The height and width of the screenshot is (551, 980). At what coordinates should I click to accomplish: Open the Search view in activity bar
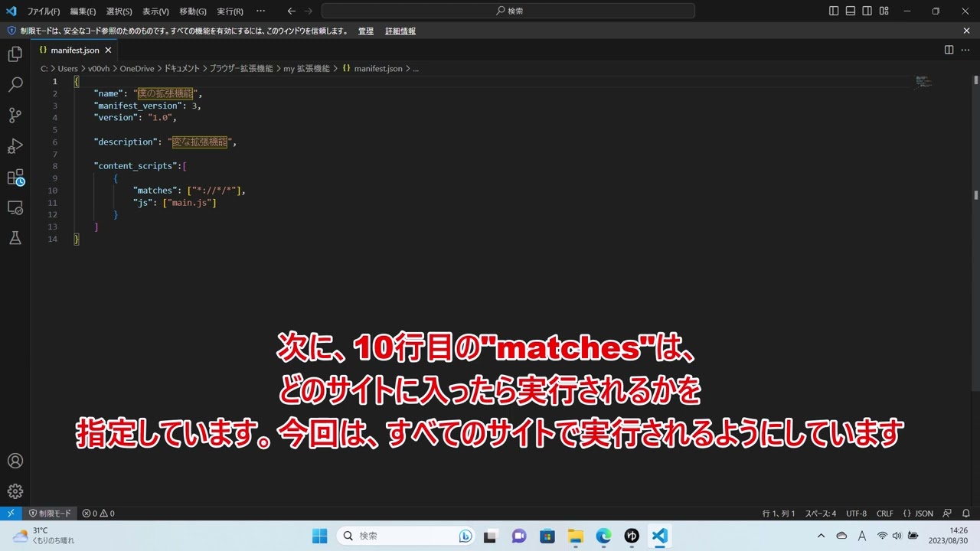pos(15,85)
